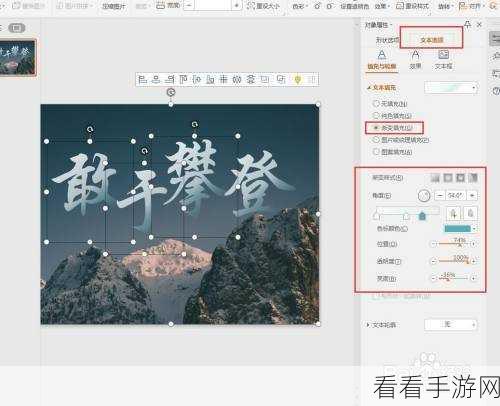Viewport: 500px width, 406px height.
Task: Close the 对象属性 panel
Action: coord(479,25)
